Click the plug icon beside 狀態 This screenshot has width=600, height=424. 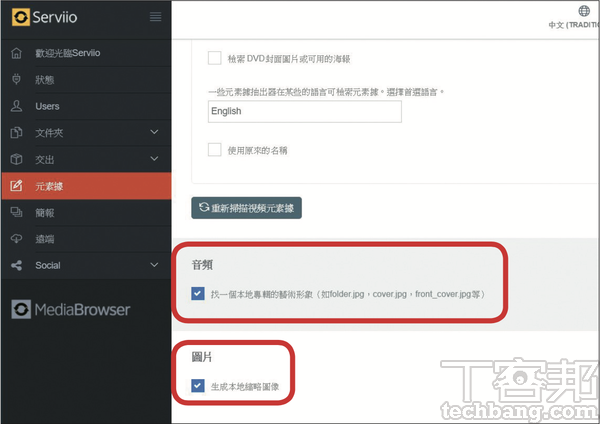(16, 80)
